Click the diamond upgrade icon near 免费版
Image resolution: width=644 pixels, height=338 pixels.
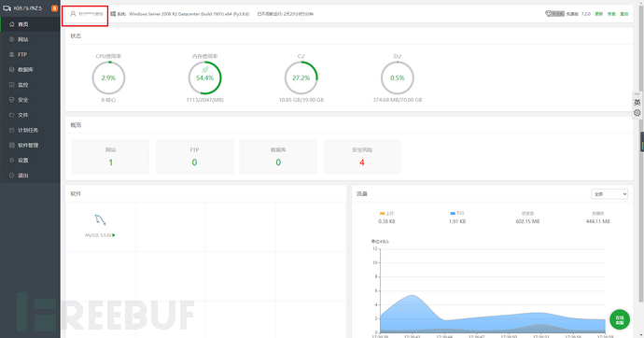[548, 14]
